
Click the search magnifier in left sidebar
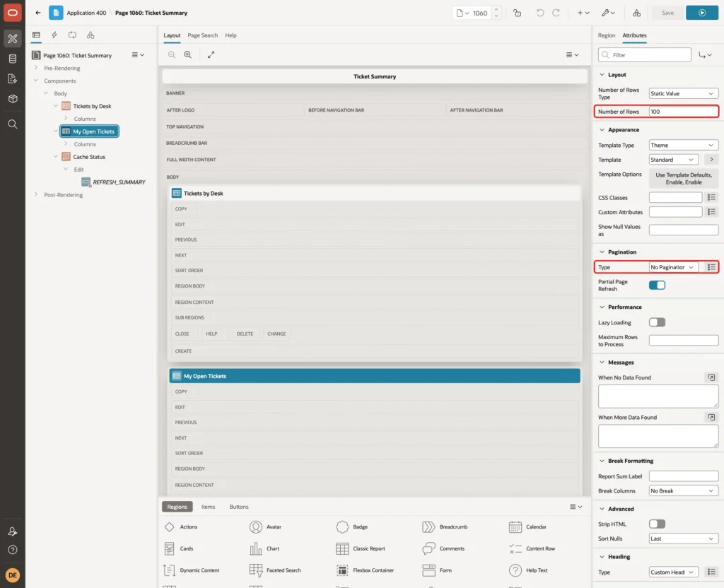(13, 124)
